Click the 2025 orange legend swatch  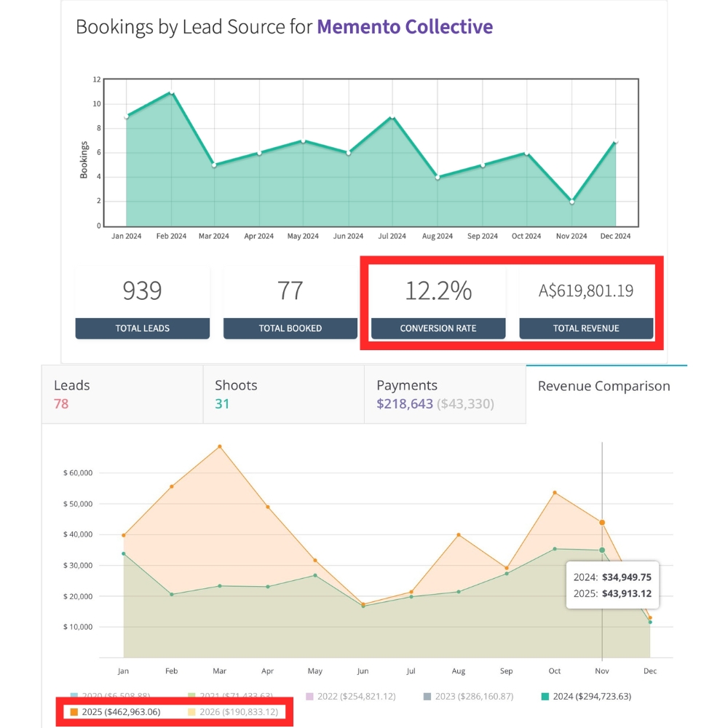(x=74, y=712)
